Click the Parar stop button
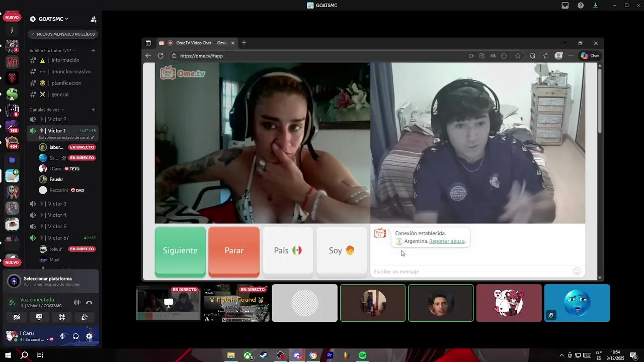Image resolution: width=644 pixels, height=362 pixels. 234,251
